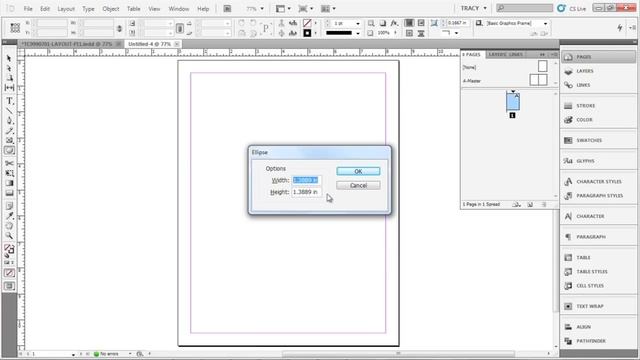The width and height of the screenshot is (640, 360).
Task: Select the Zoom tool magnifier
Action: [9, 236]
